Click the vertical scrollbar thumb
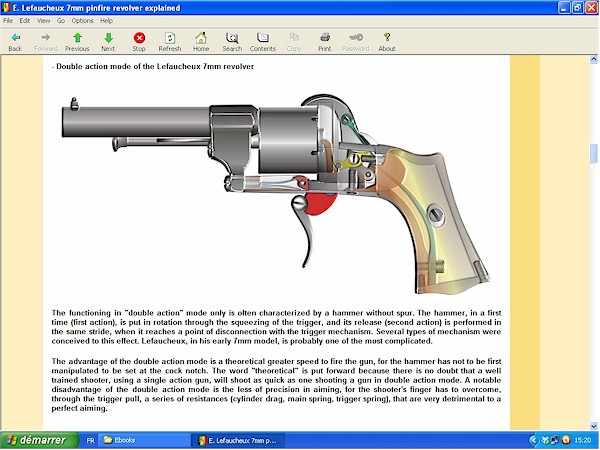 (x=593, y=154)
